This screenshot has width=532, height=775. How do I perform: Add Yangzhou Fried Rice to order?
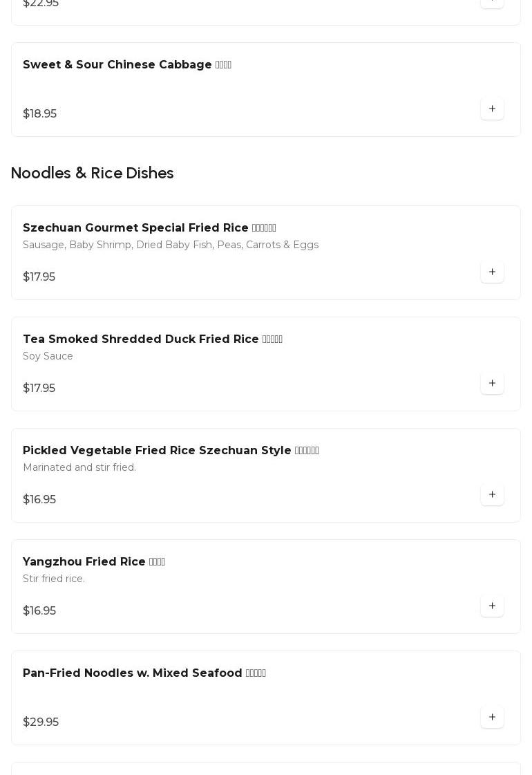coord(492,606)
